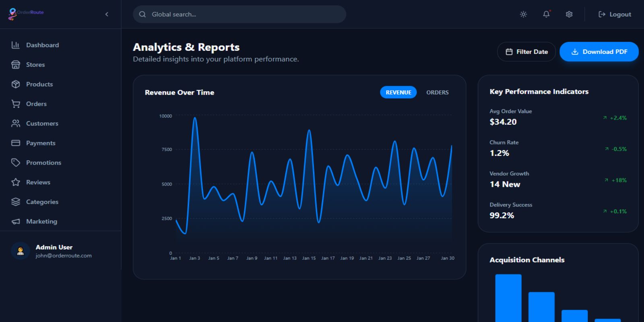The width and height of the screenshot is (644, 322).
Task: Toggle light/dark theme sun icon
Action: [523, 14]
